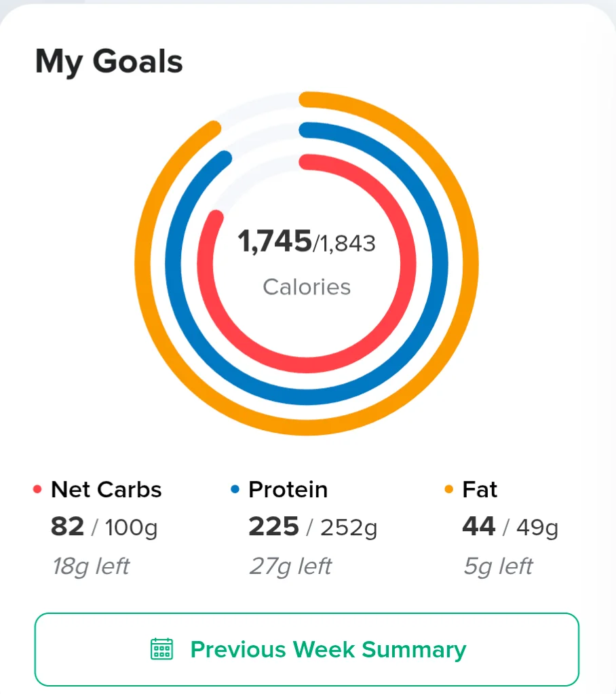Screen dimensions: 616x694
Task: Click the 1,745 calories consumed number
Action: pos(274,242)
